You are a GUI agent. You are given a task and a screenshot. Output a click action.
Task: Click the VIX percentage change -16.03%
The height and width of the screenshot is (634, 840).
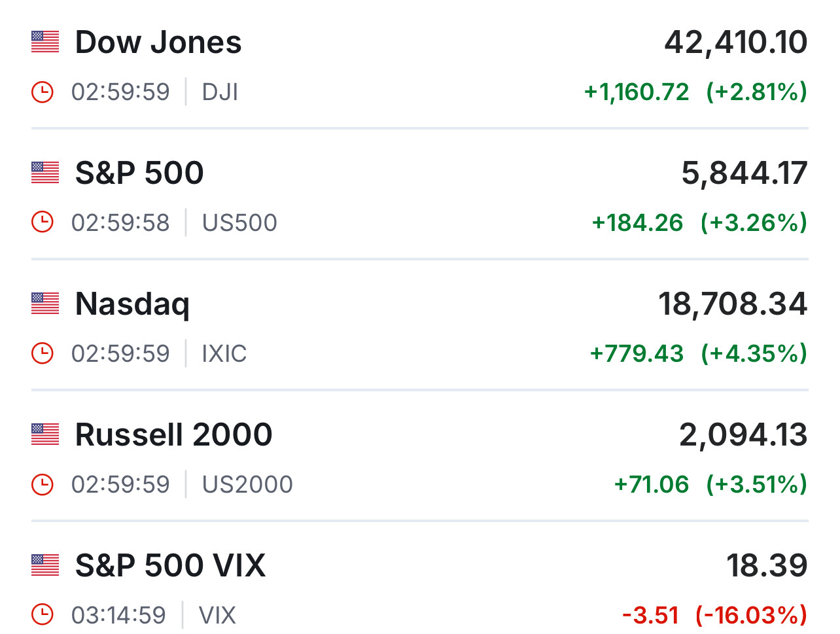(751, 616)
